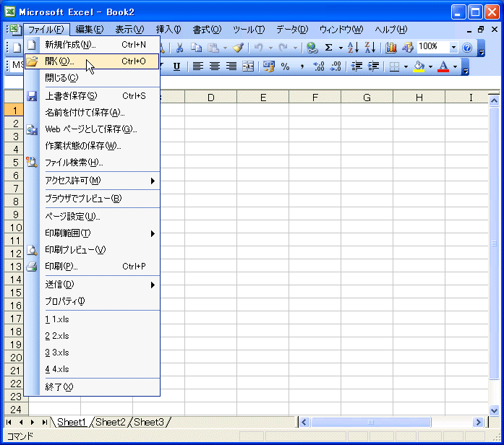Align text left

coord(197,66)
